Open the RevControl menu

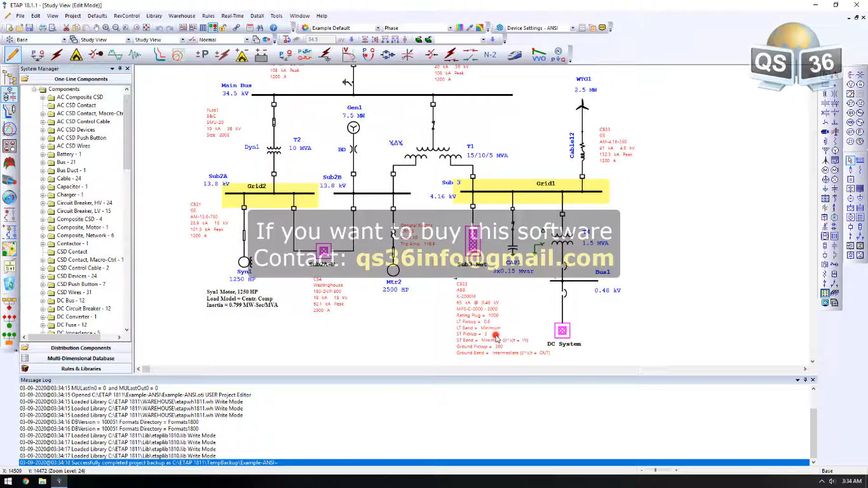click(x=126, y=16)
